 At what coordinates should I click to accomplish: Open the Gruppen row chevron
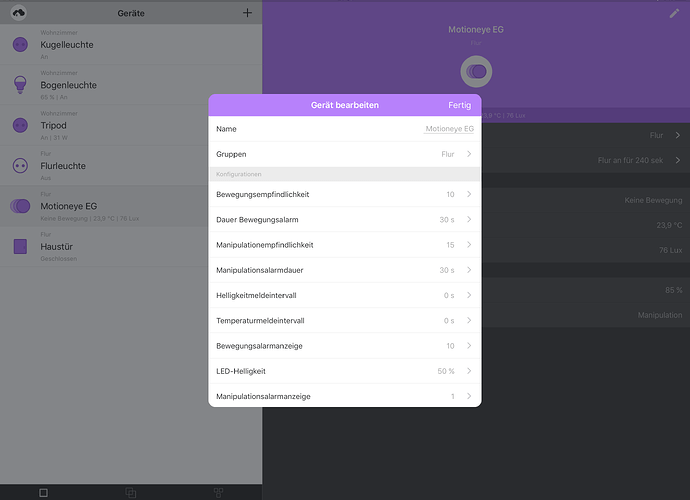[469, 155]
